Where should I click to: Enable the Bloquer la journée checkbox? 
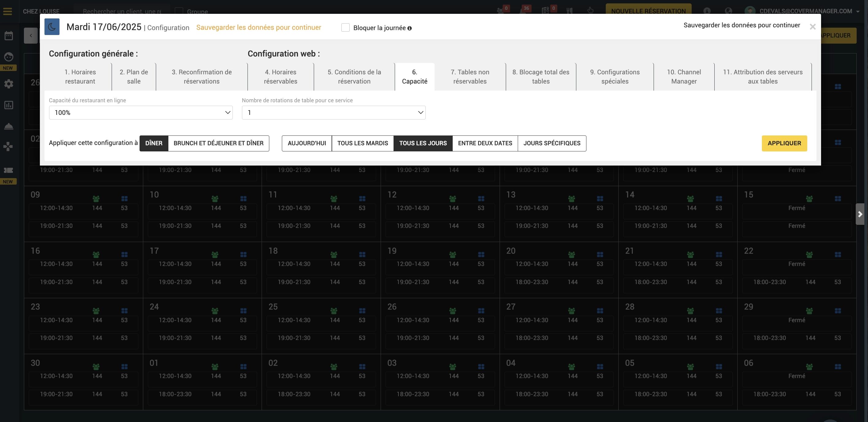[x=345, y=28]
